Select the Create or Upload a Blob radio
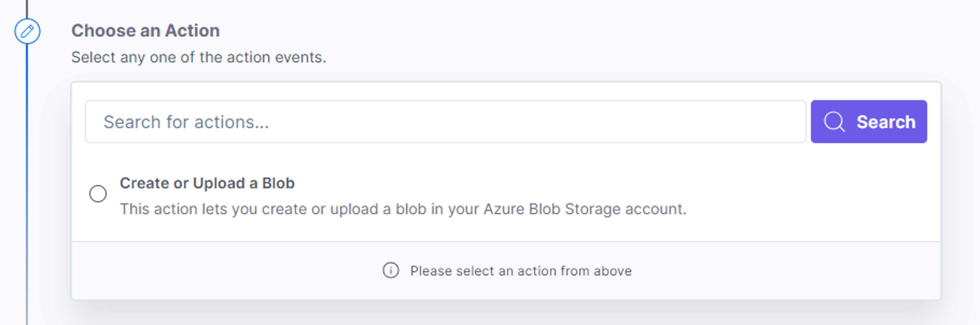Image resolution: width=980 pixels, height=325 pixels. click(x=98, y=193)
